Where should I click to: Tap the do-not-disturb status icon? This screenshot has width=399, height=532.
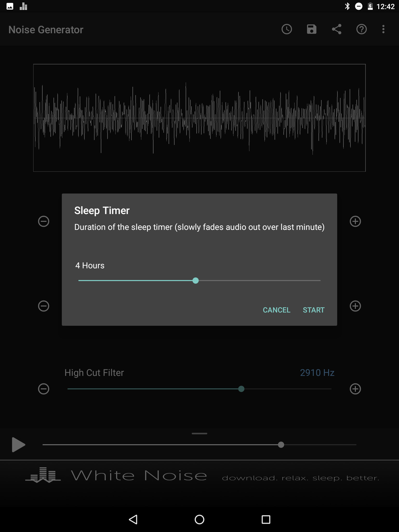tap(359, 6)
